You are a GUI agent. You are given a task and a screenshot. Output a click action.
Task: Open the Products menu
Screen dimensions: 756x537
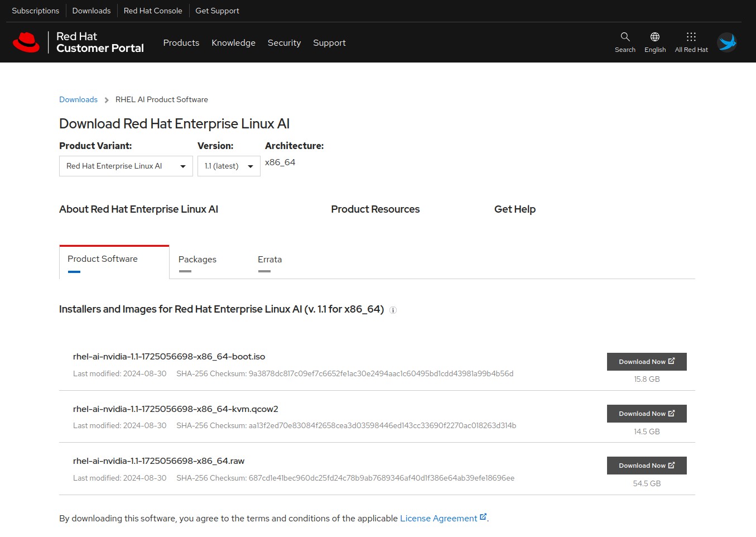coord(181,43)
